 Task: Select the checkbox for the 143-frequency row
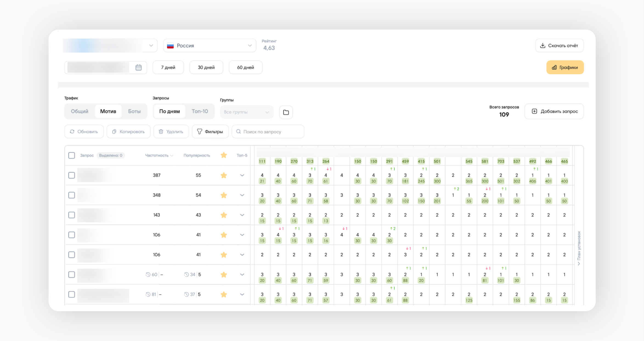click(x=72, y=215)
